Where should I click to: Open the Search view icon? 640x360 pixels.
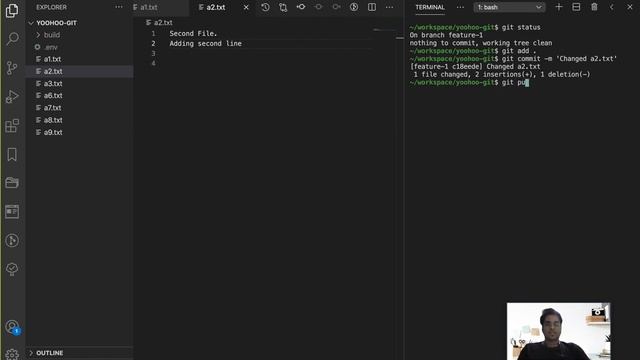12,39
